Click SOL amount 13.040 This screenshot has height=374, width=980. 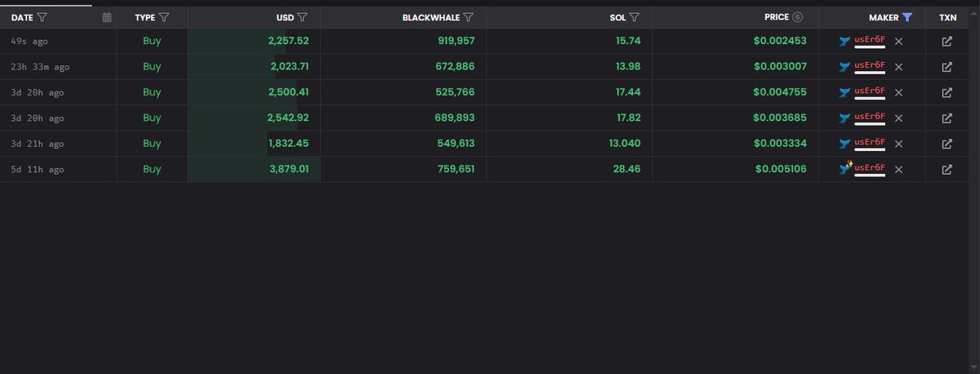click(x=626, y=144)
